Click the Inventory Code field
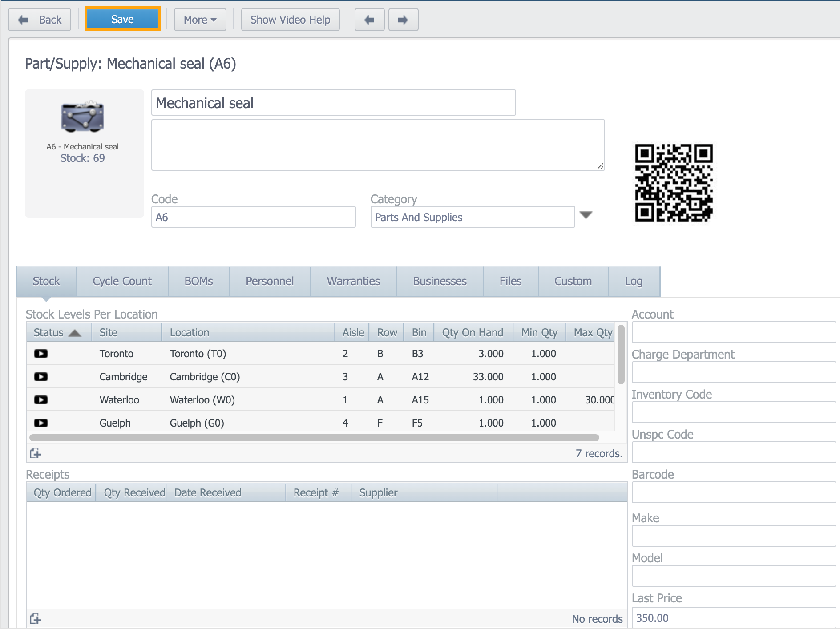Image resolution: width=840 pixels, height=629 pixels. point(734,412)
